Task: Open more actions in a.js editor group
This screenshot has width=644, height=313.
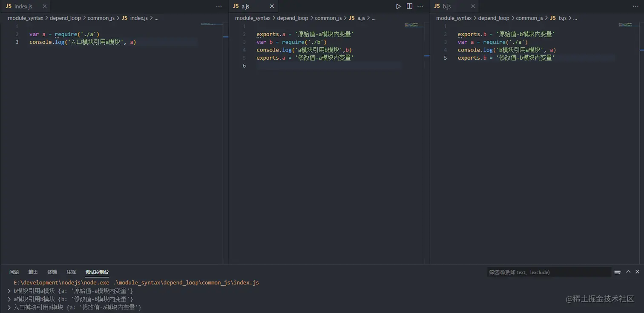Action: pos(420,6)
